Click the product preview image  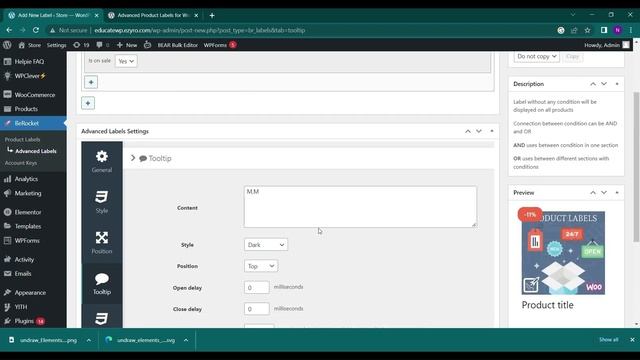tap(563, 253)
